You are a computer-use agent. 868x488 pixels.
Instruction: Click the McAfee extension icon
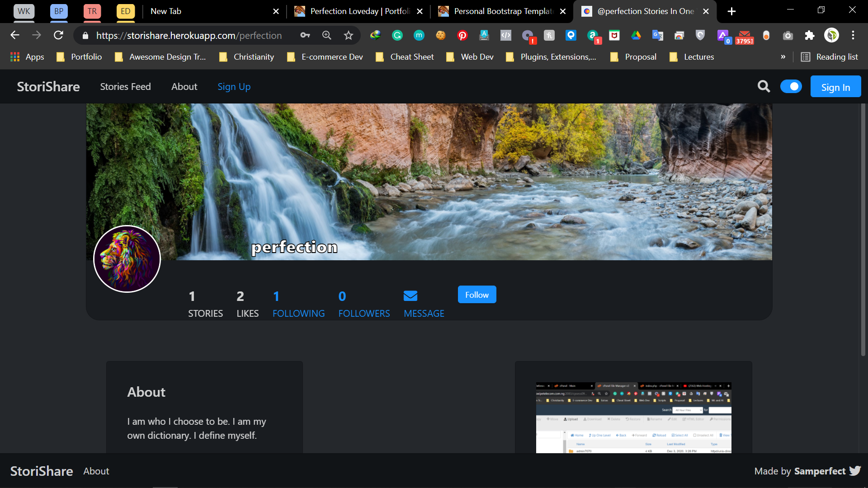(x=614, y=35)
